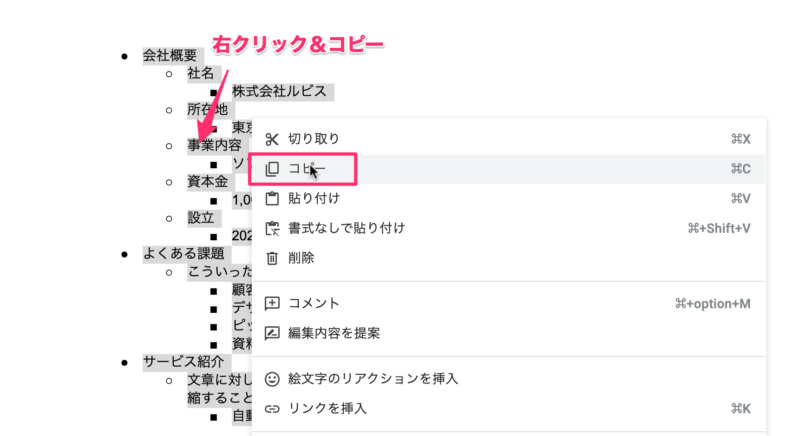
Task: Click the trash delete icon
Action: tap(272, 258)
